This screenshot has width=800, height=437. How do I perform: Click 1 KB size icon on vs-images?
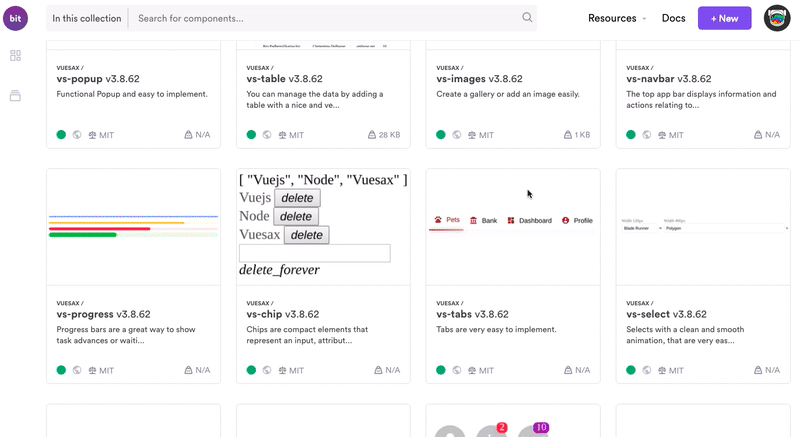coord(568,135)
